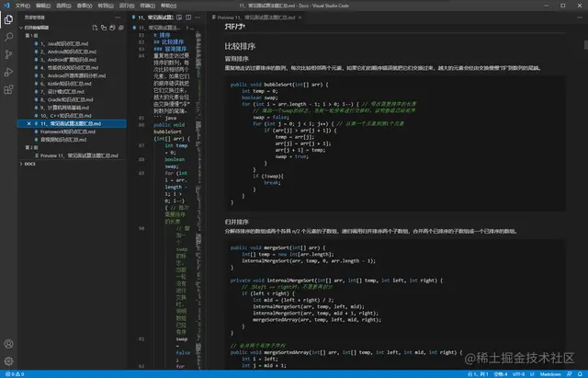Image resolution: width=588 pixels, height=378 pixels.
Task: Open the Extensions view
Action: click(x=8, y=89)
